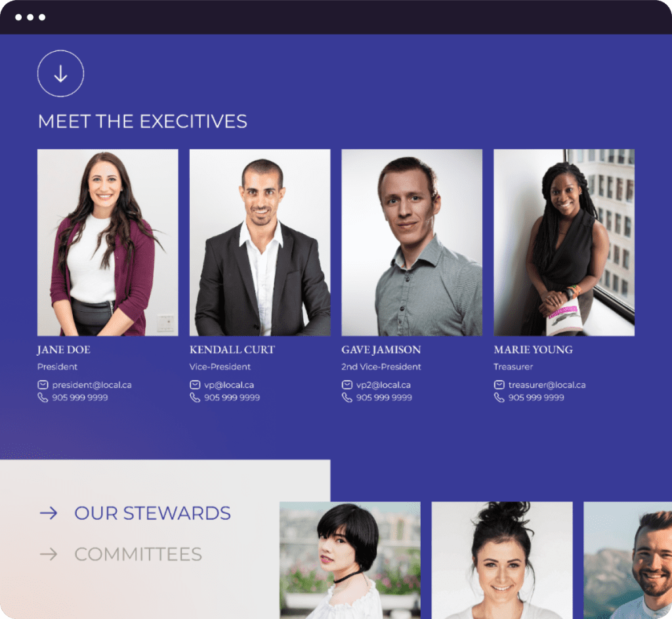
Task: Switch to the Committees tab
Action: (138, 554)
